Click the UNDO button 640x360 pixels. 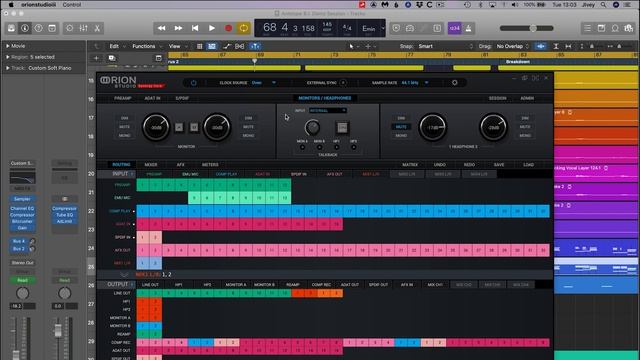coord(440,164)
